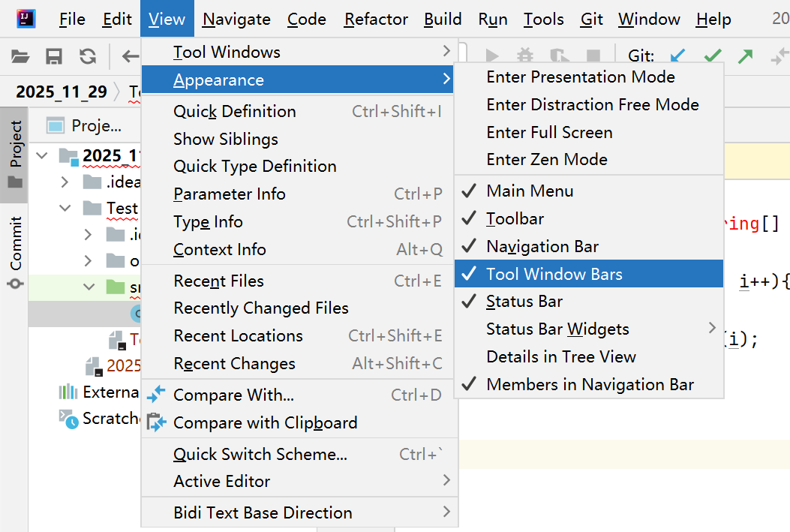
Task: Click the Git Commit green checkmark icon
Action: [713, 55]
